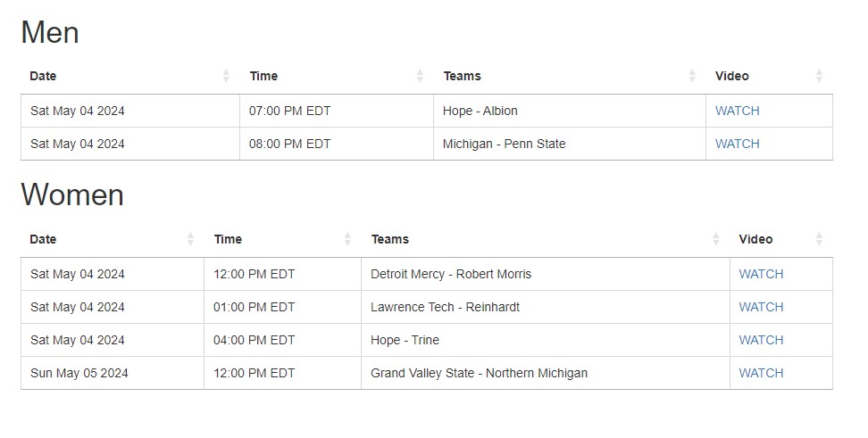868x438 pixels.
Task: Sort Men table by Date arrows icon
Action: tap(226, 77)
